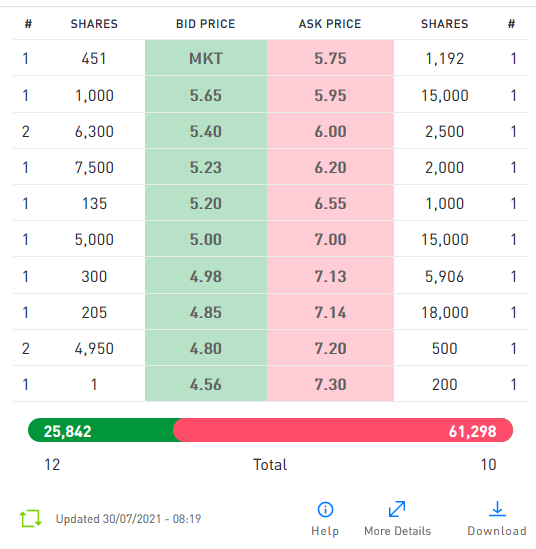Image resolution: width=536 pixels, height=549 pixels.
Task: Click the BID PRICE column header
Action: tap(206, 24)
